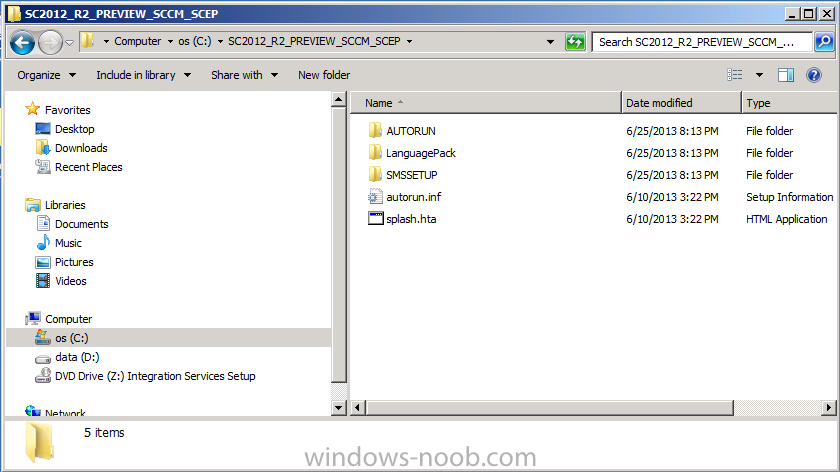Expand the dropdown arrow after Computer breadcrumb
Viewport: 840px width, 472px height.
pos(170,41)
